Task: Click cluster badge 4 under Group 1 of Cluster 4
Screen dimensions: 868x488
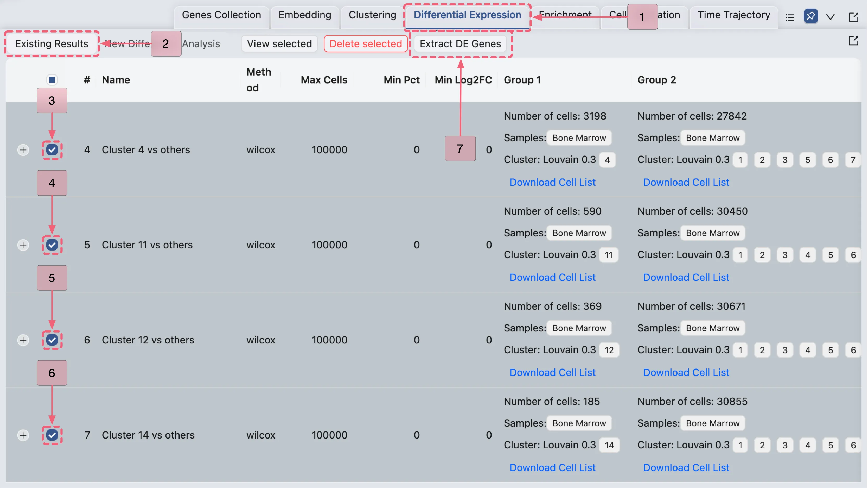Action: click(608, 160)
